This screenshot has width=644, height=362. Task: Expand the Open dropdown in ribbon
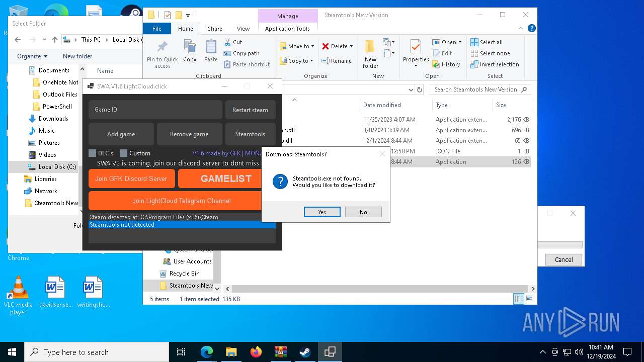[460, 42]
